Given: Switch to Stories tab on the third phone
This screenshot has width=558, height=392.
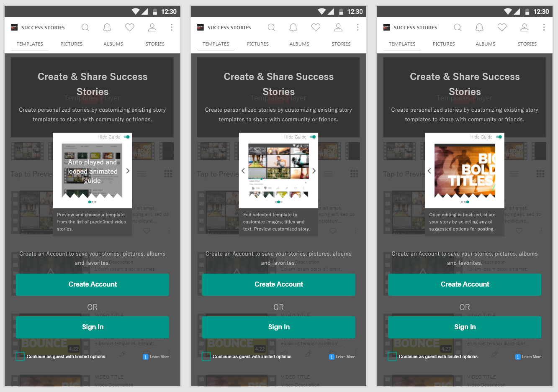Looking at the screenshot, I should click(527, 44).
